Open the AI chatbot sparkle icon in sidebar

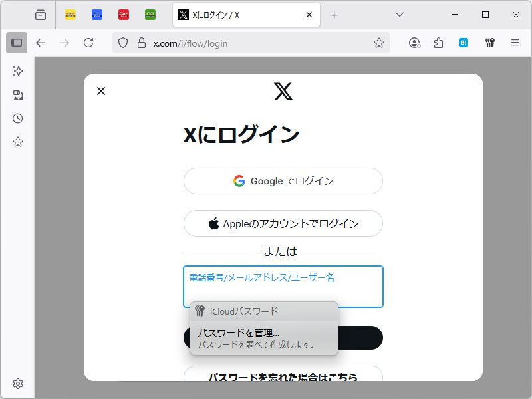tap(17, 71)
